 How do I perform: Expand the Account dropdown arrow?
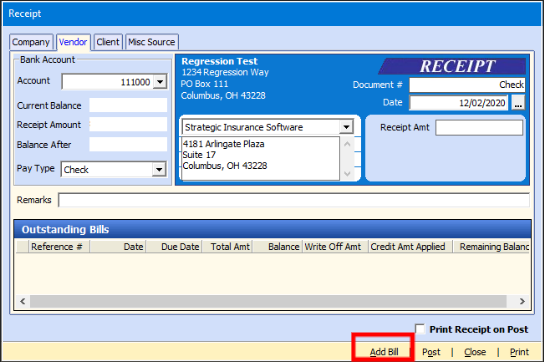160,82
